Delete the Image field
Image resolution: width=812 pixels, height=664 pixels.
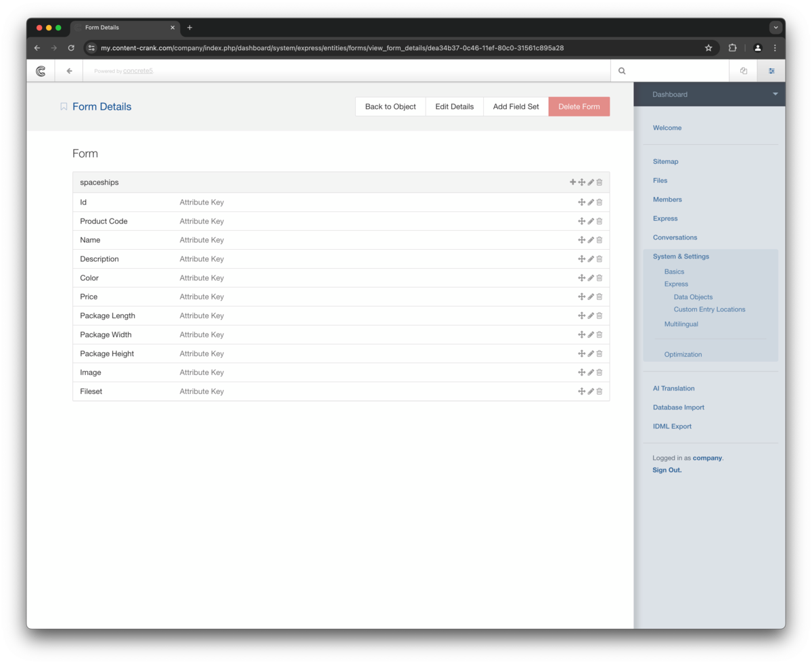click(x=600, y=373)
